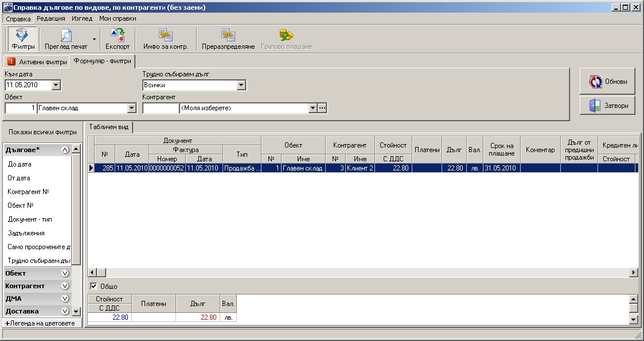The image size is (644, 341).
Task: Click the filter list scroll down arrow
Action: (76, 311)
